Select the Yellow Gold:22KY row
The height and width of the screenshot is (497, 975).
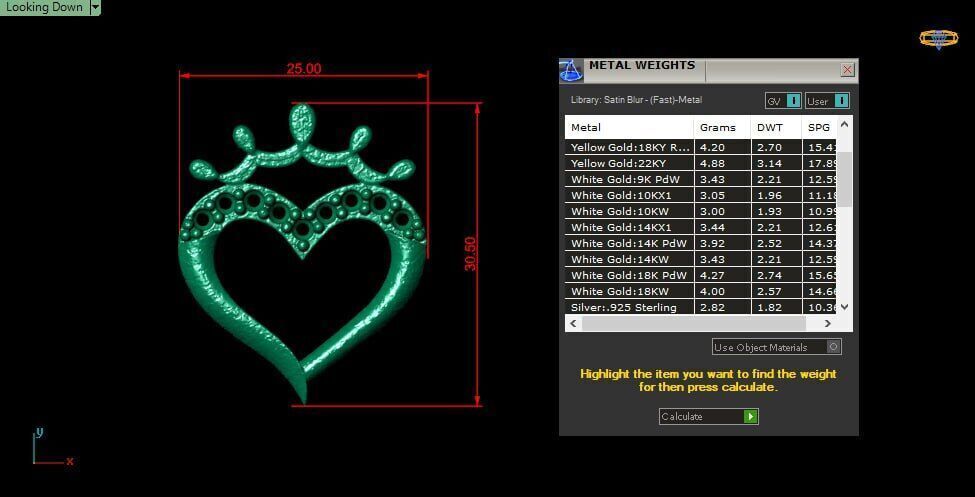701,164
